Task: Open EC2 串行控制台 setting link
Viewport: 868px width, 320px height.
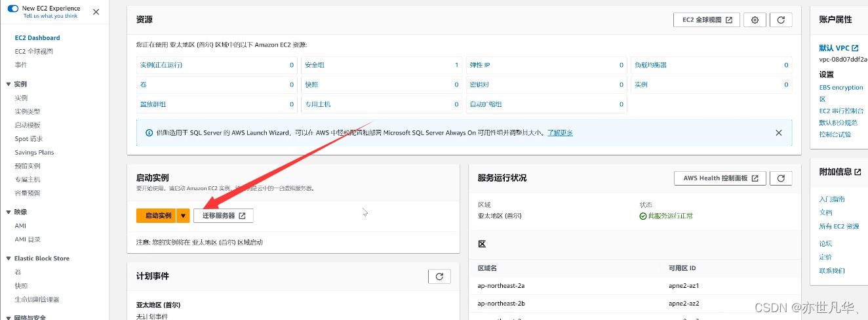Action: coord(842,111)
